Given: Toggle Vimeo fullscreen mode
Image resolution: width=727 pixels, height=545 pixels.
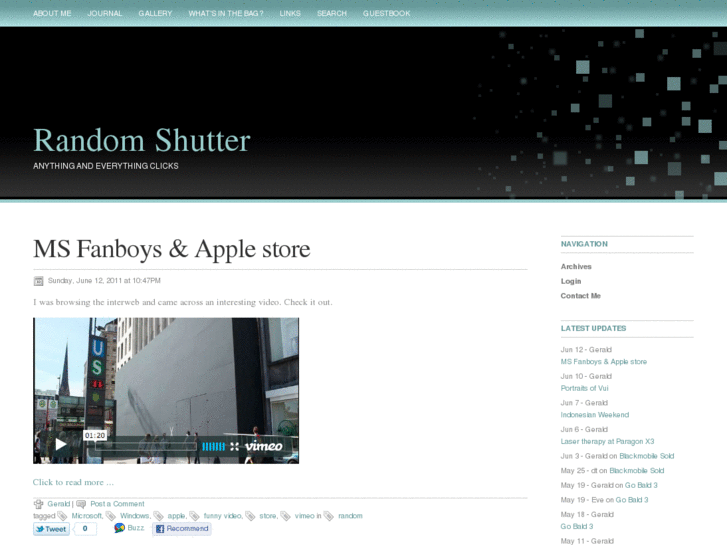Looking at the screenshot, I should pos(235,446).
